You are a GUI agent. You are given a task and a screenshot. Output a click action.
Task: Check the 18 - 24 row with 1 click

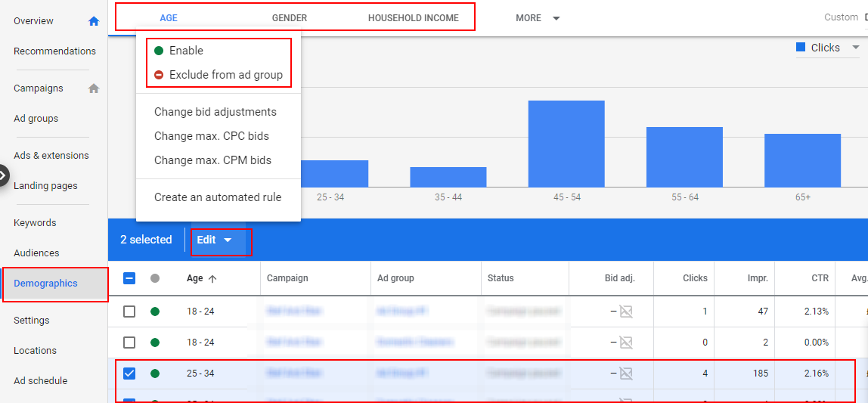click(x=129, y=312)
